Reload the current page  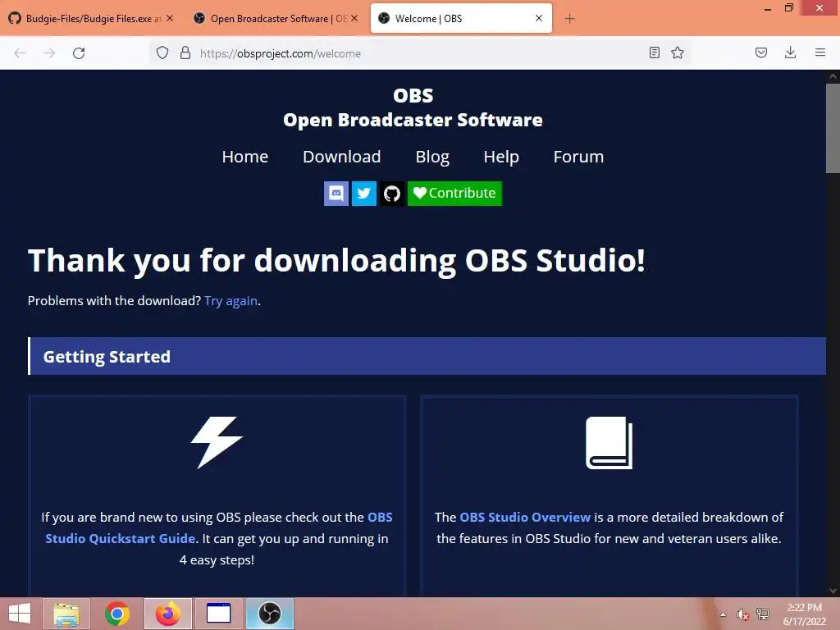point(79,53)
